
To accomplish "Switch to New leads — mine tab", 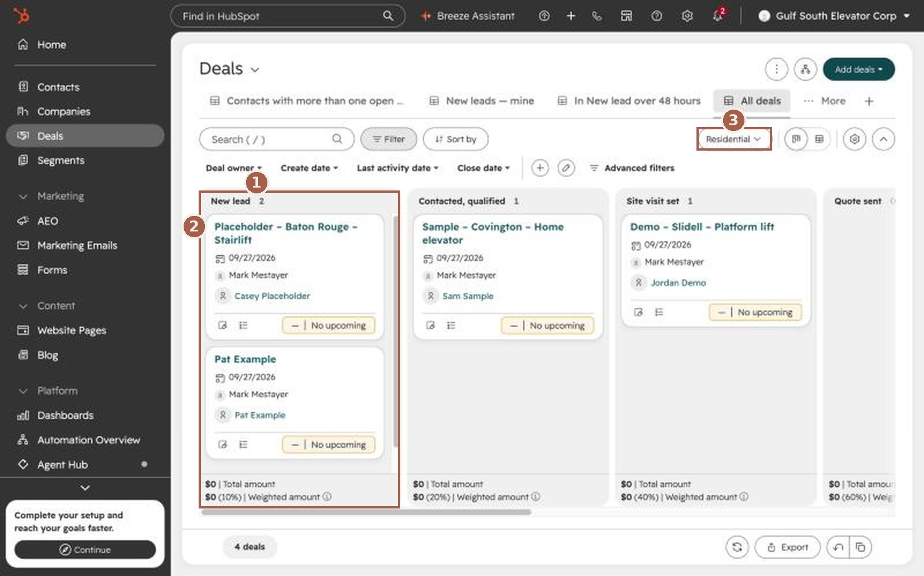I will [482, 101].
